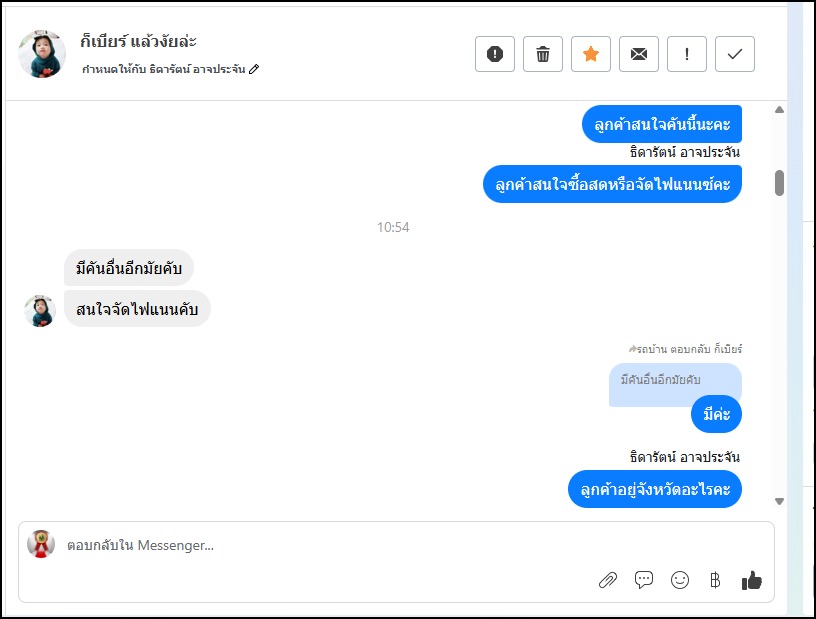This screenshot has height=619, width=816.
Task: Open the emoji picker
Action: 680,580
